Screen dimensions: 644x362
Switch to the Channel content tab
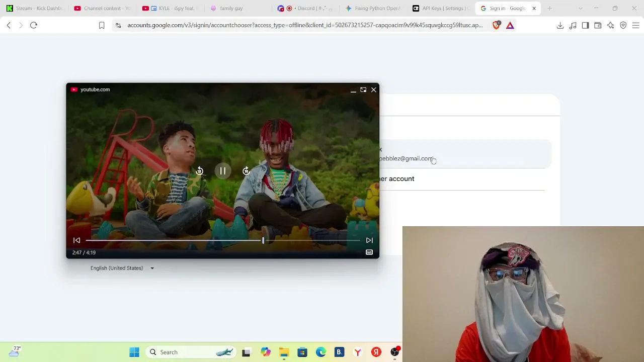(x=102, y=8)
